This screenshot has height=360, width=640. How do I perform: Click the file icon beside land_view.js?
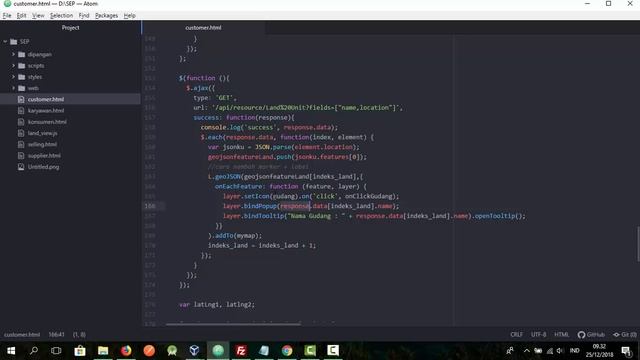(x=21, y=133)
